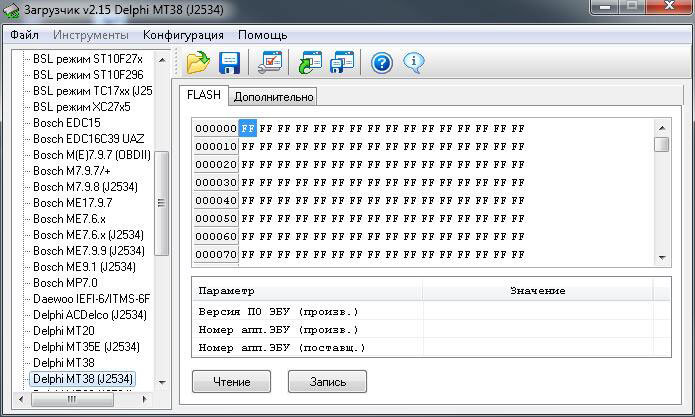Select Daewoo IEFI-6/ITMS-6F list entry
The image size is (695, 417).
click(x=91, y=299)
